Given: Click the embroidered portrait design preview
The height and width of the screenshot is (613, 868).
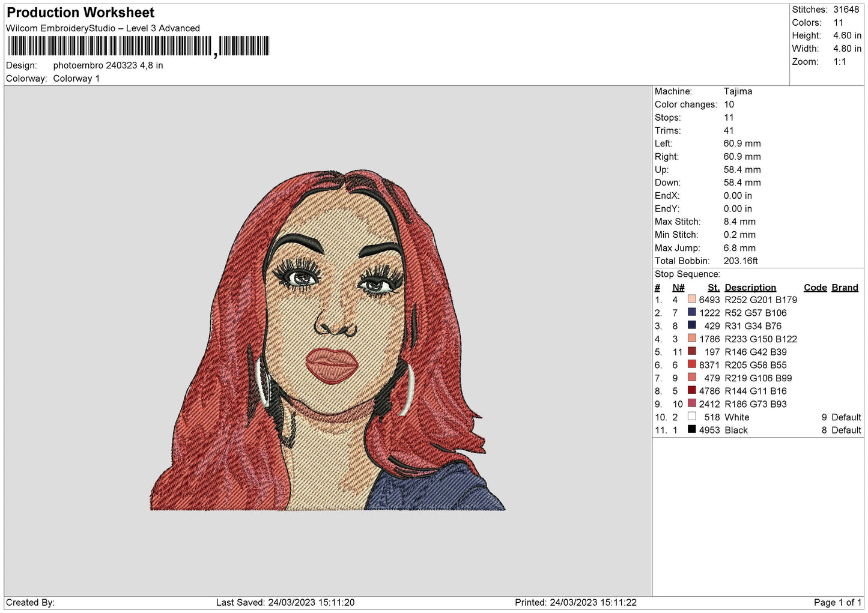Looking at the screenshot, I should click(327, 340).
